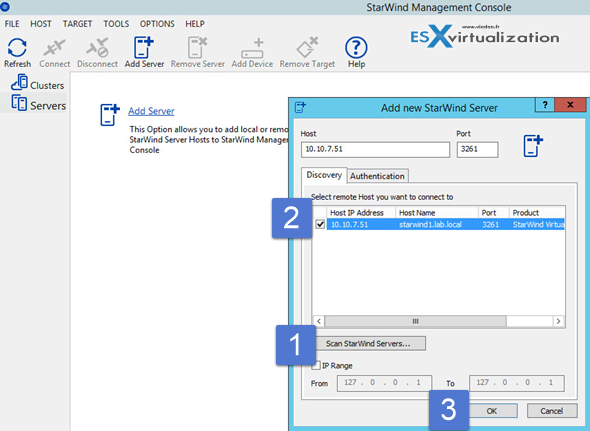
Task: Click the Host input field
Action: click(375, 149)
